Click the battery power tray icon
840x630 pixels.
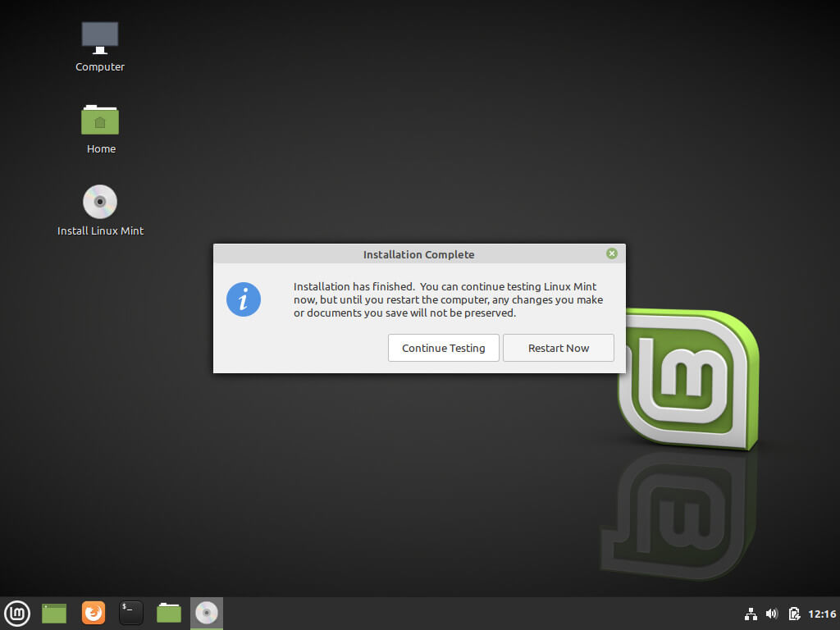794,614
